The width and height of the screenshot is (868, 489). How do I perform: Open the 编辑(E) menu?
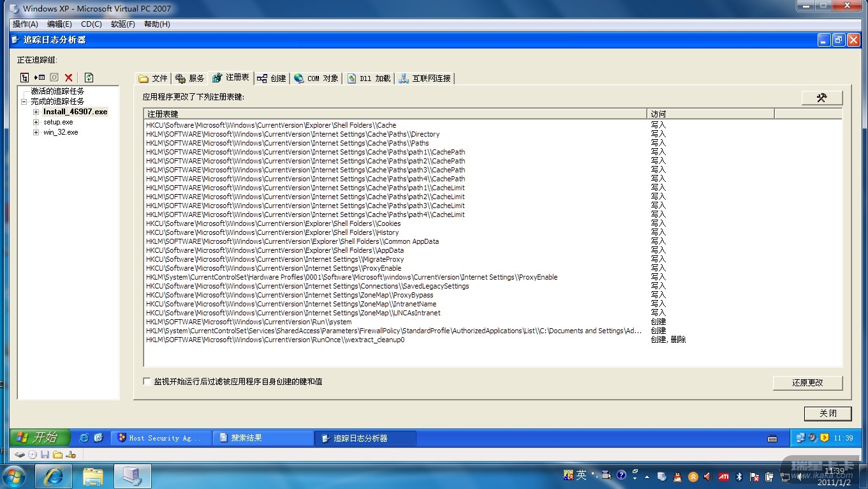click(59, 24)
